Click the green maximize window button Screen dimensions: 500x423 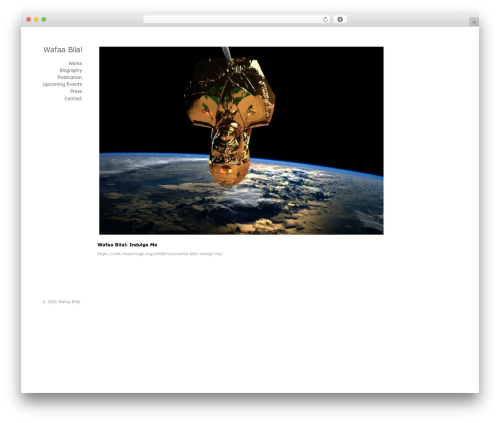tap(44, 20)
